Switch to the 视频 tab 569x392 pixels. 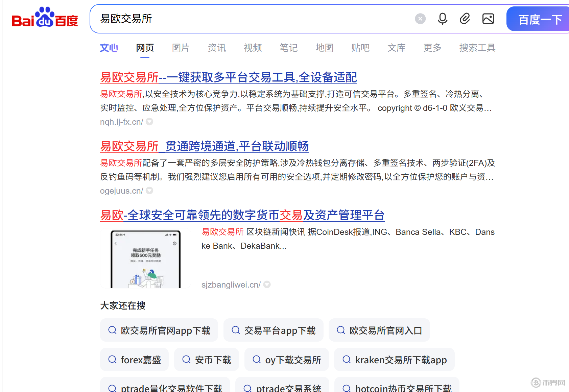click(x=253, y=48)
